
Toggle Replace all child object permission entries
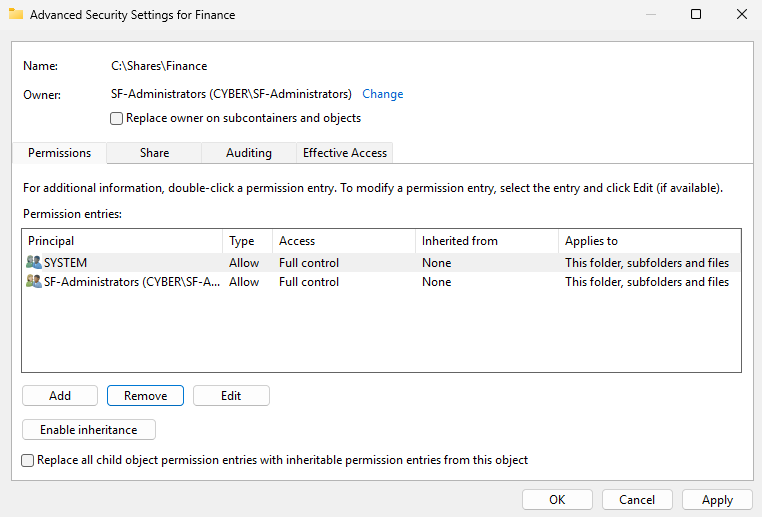point(28,460)
